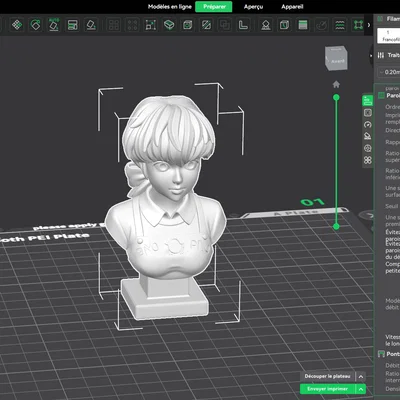Select the cut tool icon
400x400 pixels.
[206, 25]
